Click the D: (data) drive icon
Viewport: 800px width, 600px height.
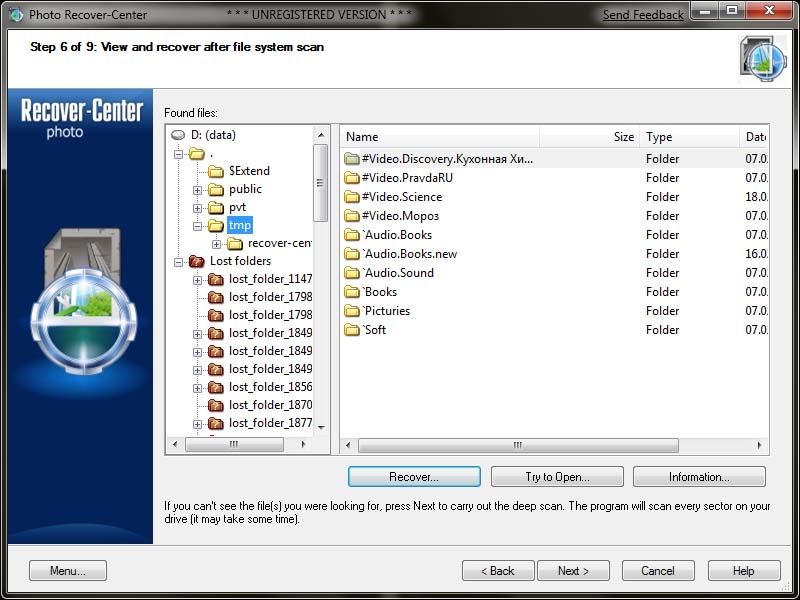click(178, 135)
